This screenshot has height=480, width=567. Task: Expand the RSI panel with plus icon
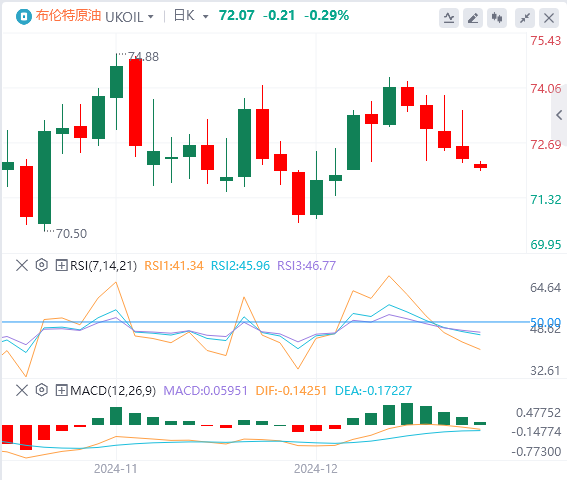[61, 266]
